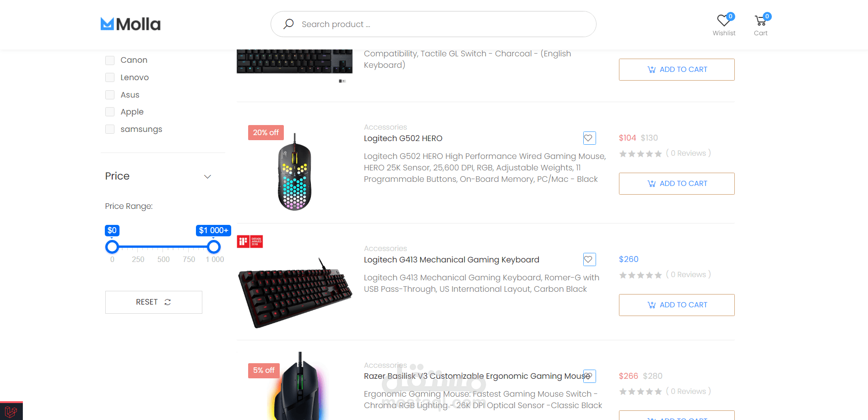Add Logitech G502 HERO to cart
This screenshot has height=420, width=868.
tap(677, 184)
